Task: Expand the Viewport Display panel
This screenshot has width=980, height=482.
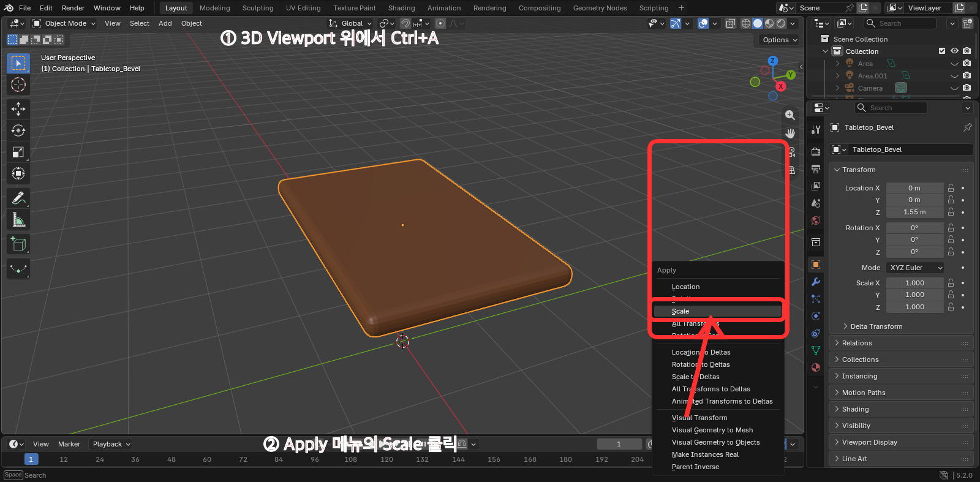Action: click(901, 442)
